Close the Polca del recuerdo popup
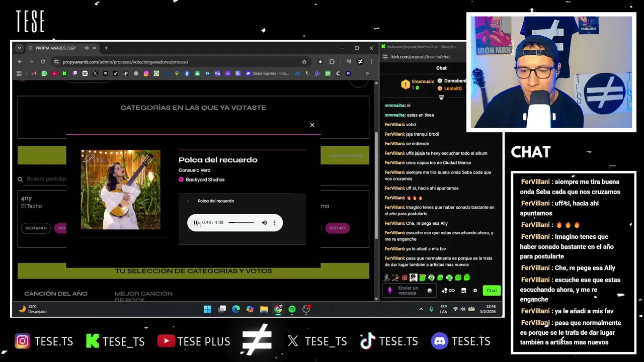 tap(312, 125)
